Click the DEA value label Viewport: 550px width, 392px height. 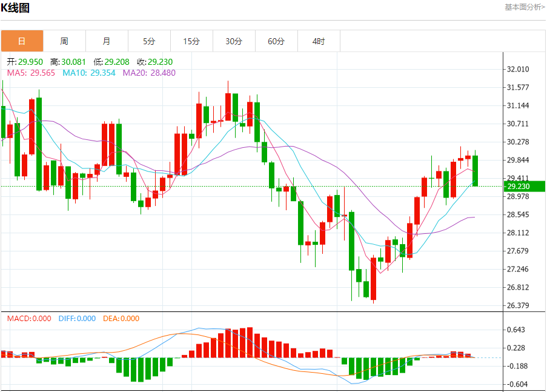click(x=121, y=318)
